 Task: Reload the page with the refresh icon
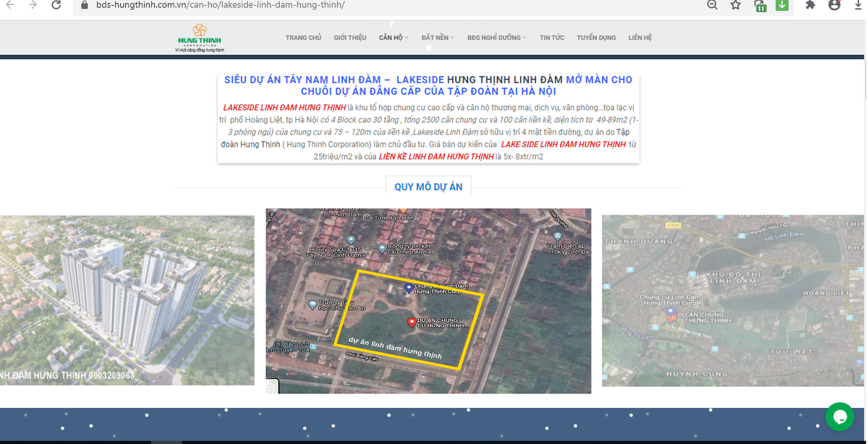(x=56, y=5)
